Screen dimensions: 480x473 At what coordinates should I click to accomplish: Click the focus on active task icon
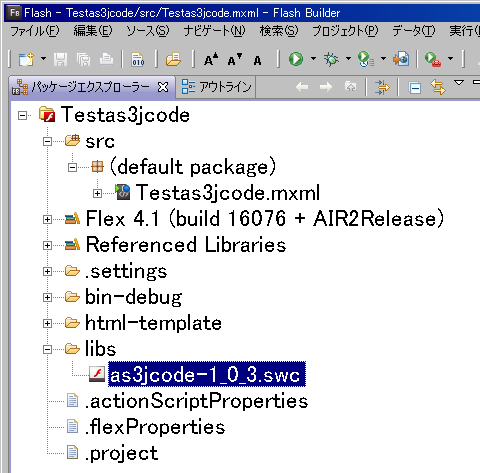coord(382,88)
